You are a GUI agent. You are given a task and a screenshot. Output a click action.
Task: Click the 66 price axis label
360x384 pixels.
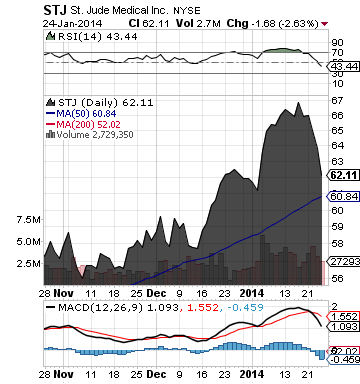click(x=337, y=116)
